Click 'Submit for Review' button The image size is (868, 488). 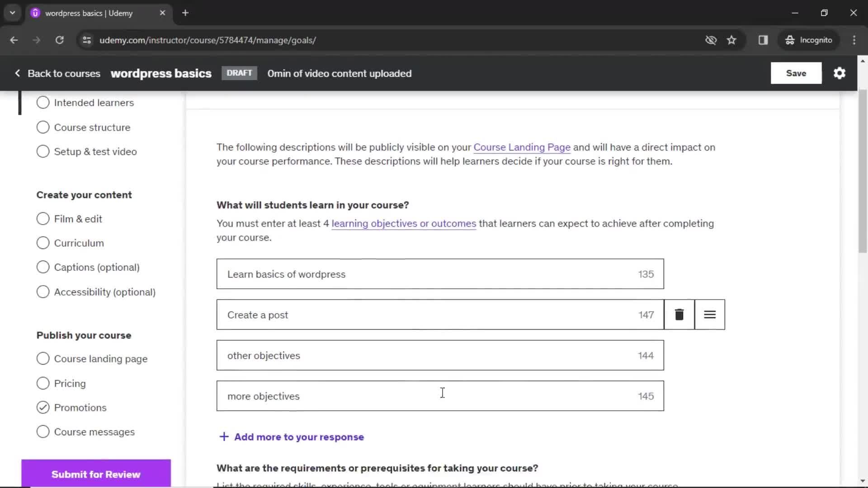click(x=96, y=474)
